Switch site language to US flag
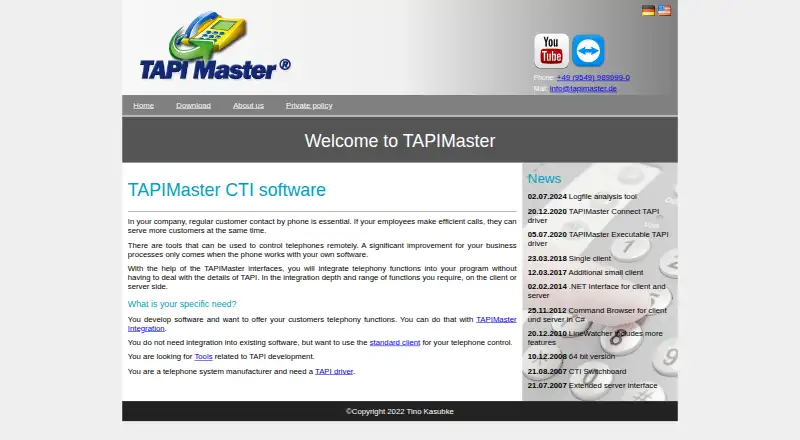800x440 pixels. tap(664, 10)
